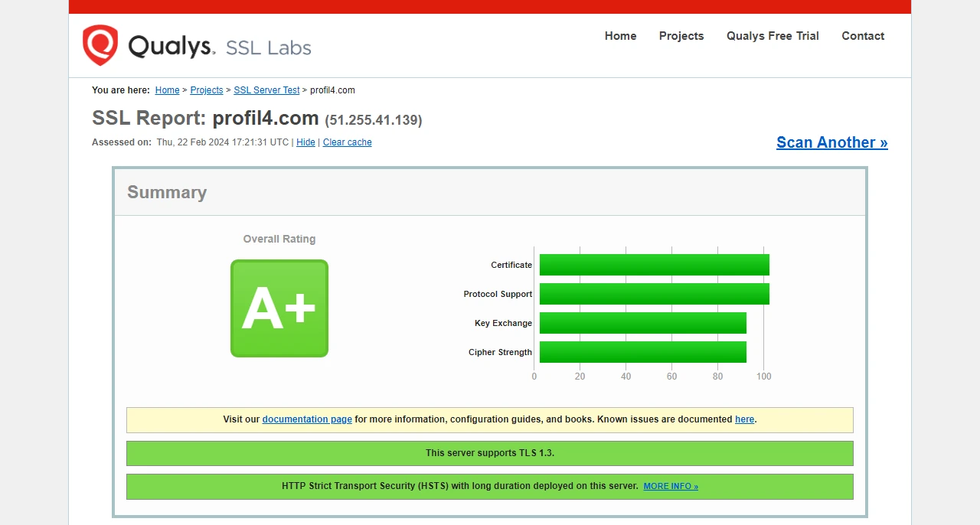Click the 'Key Exchange' chart label
The height and width of the screenshot is (525, 980).
(503, 323)
